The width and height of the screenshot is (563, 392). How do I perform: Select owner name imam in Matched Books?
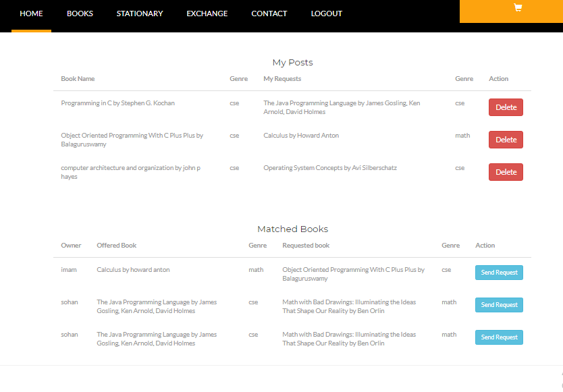pyautogui.click(x=68, y=269)
